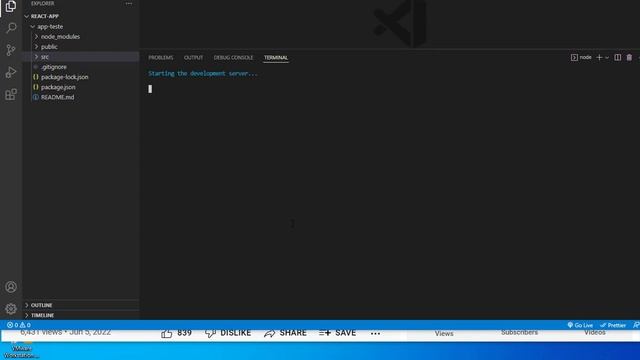The image size is (640, 360).
Task: Kill the terminal with trash icon
Action: tap(629, 58)
